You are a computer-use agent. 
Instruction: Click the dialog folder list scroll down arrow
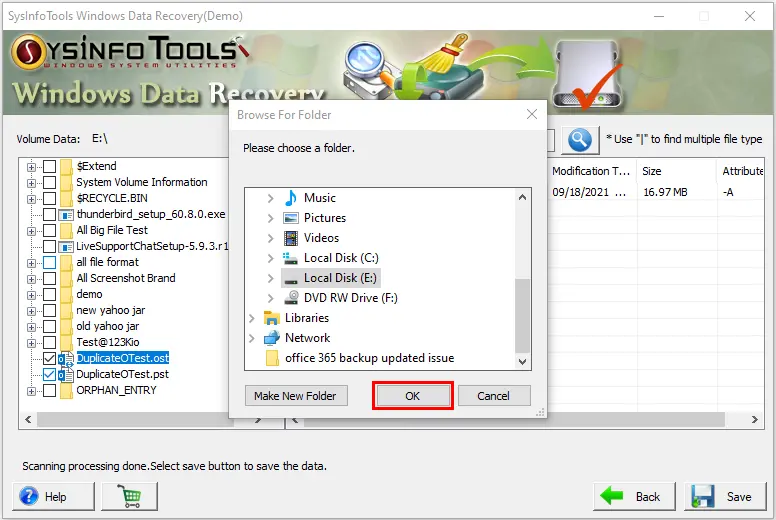(522, 361)
